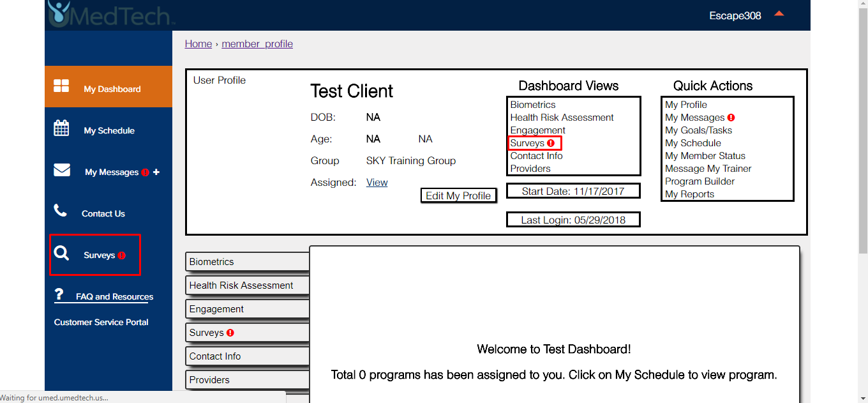The height and width of the screenshot is (403, 868).
Task: Open My Reports quick action
Action: click(x=690, y=194)
